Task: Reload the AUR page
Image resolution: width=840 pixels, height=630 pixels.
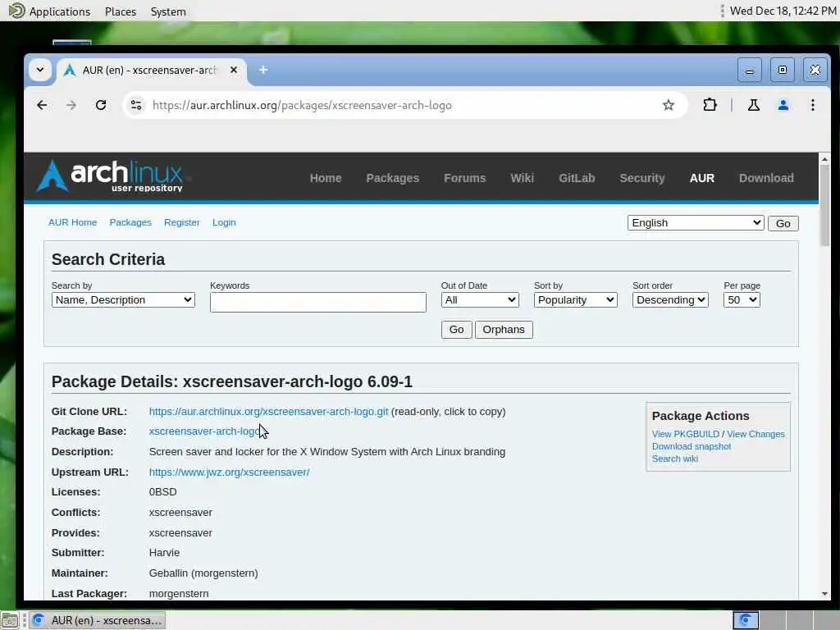Action: [x=101, y=105]
